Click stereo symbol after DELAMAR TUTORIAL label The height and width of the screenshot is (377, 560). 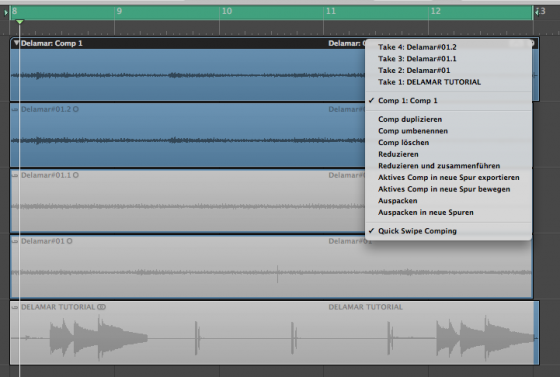point(102,307)
